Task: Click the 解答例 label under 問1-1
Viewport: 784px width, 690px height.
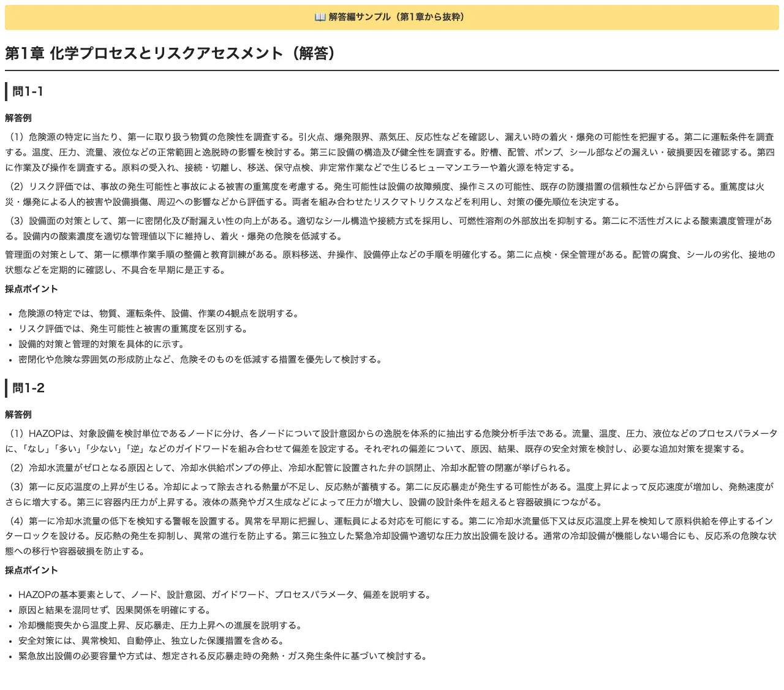Action: [x=18, y=118]
